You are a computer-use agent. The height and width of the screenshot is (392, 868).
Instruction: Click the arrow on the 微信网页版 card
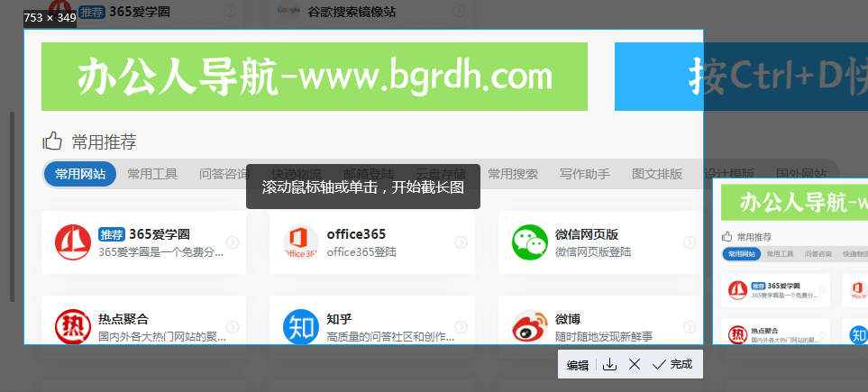coord(690,242)
